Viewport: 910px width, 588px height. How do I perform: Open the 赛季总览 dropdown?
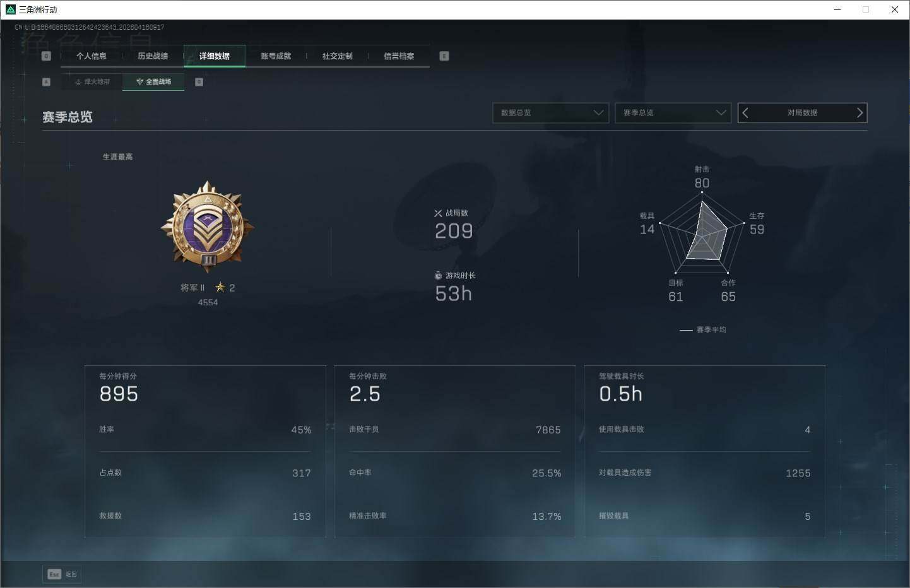click(673, 113)
